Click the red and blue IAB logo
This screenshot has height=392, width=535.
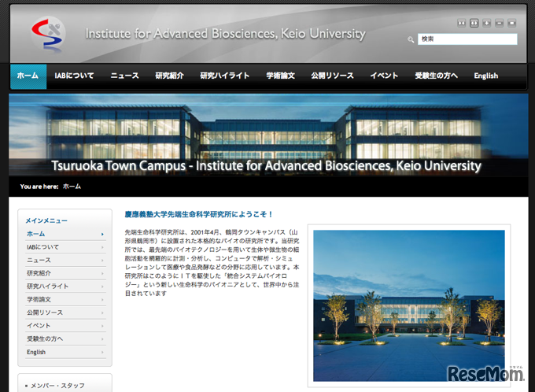coord(48,34)
